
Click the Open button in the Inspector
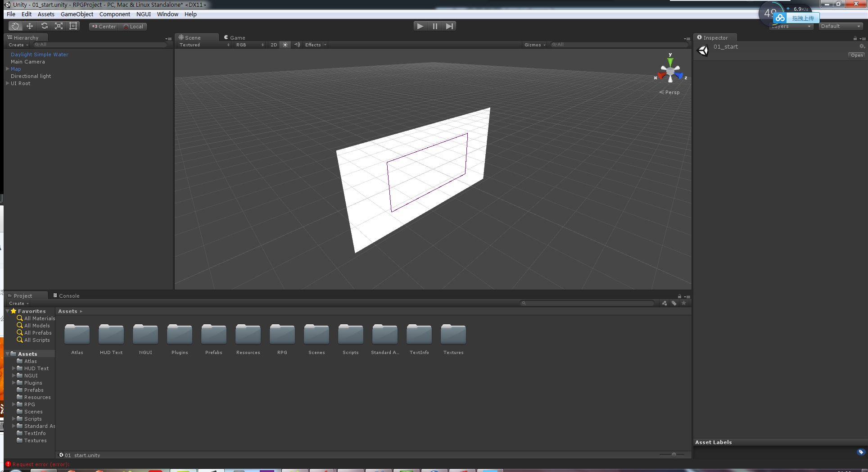pyautogui.click(x=856, y=55)
